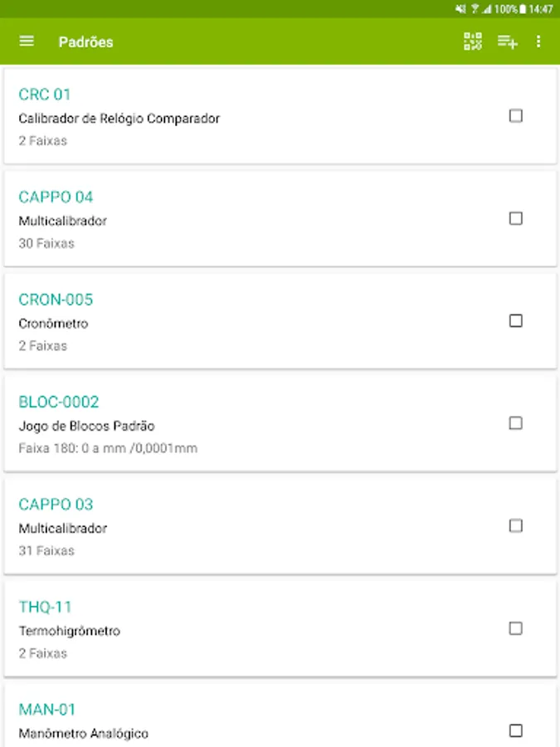Select the CAPPO 04 checkbox

(516, 218)
